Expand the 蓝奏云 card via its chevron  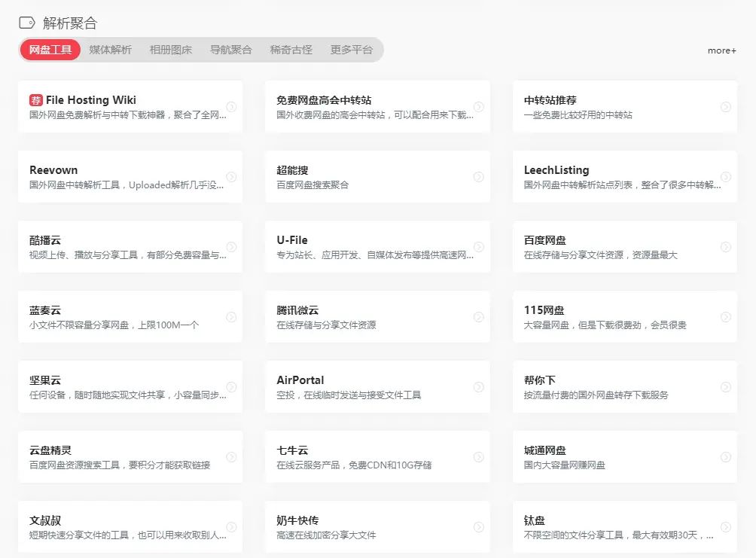[x=230, y=316]
